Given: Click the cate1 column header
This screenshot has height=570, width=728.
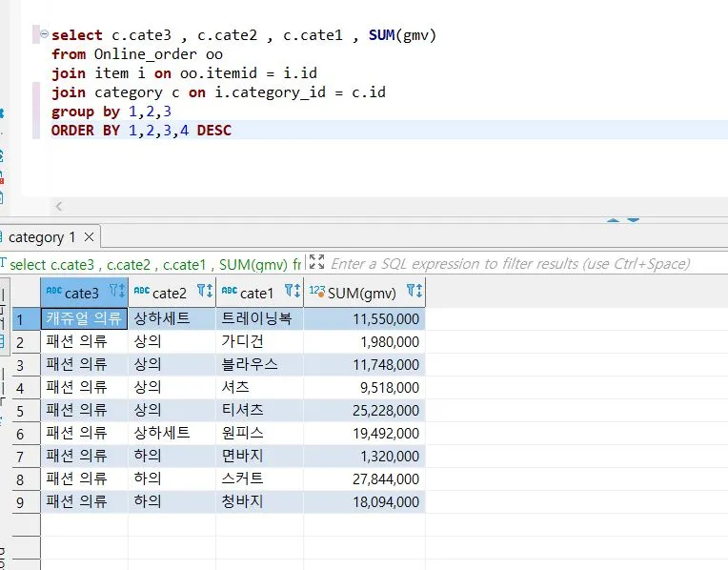Looking at the screenshot, I should [x=259, y=293].
